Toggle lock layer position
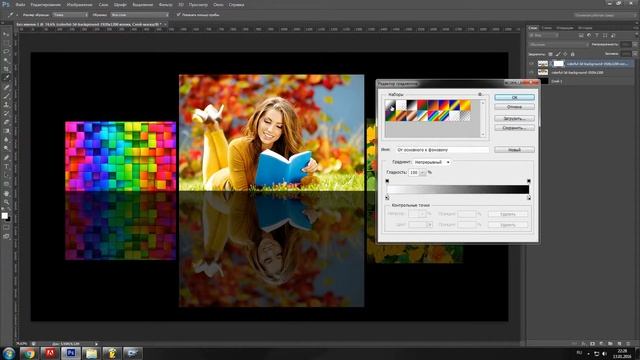 tap(565, 54)
